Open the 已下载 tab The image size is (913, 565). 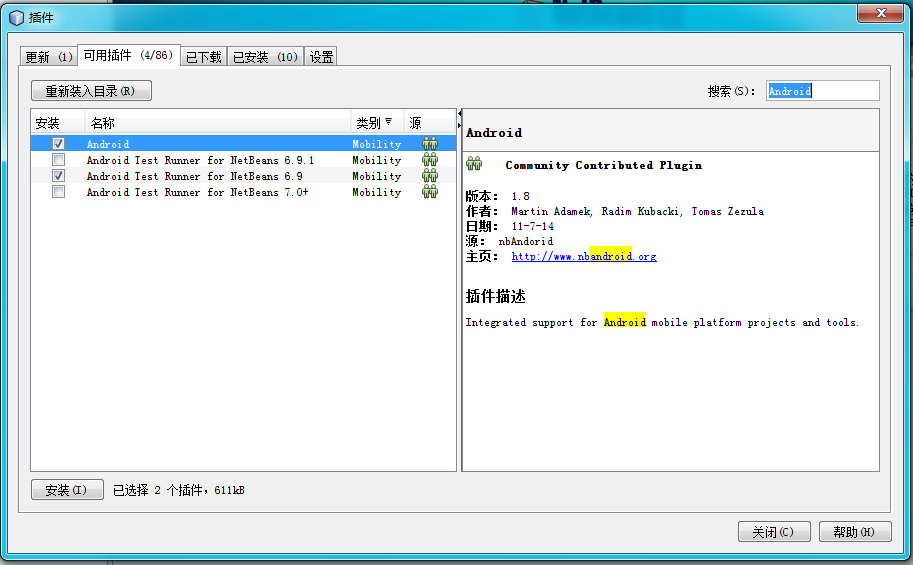click(203, 56)
